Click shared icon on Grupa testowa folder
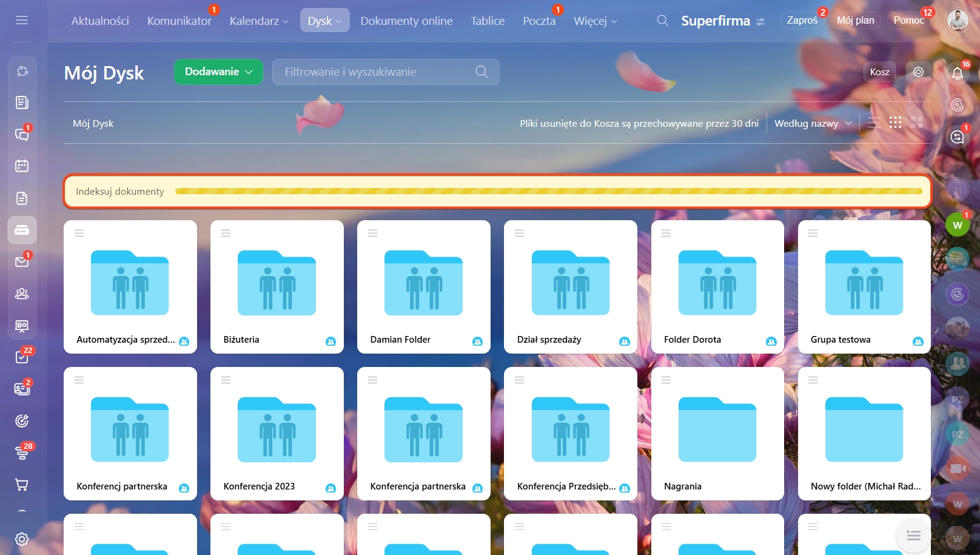 tap(918, 341)
